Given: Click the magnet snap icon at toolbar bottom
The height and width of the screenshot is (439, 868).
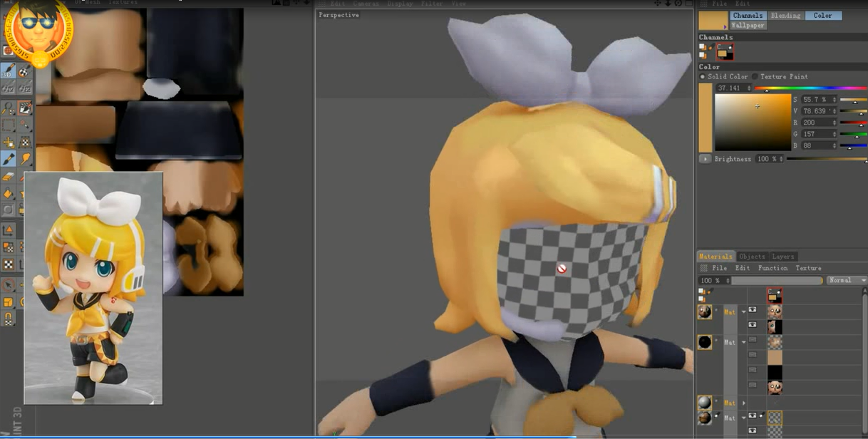Looking at the screenshot, I should (9, 320).
